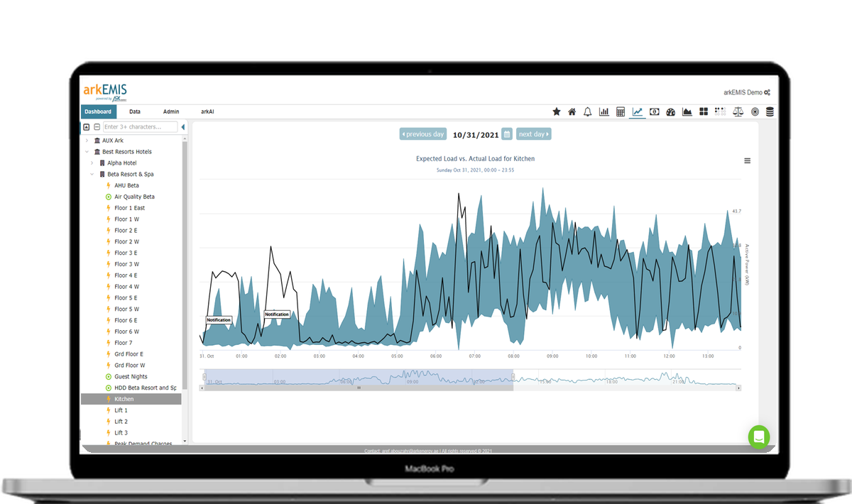Screen dimensions: 852x504
Task: Open the calendar date picker icon
Action: click(507, 133)
